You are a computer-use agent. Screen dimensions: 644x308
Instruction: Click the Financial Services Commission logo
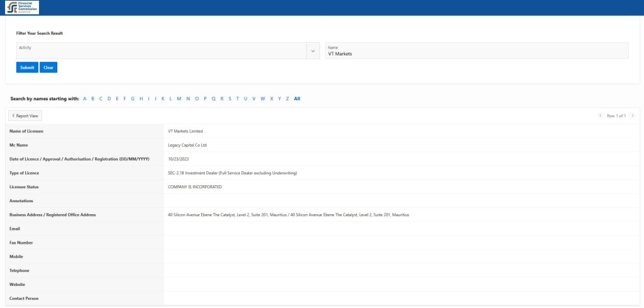(22, 8)
